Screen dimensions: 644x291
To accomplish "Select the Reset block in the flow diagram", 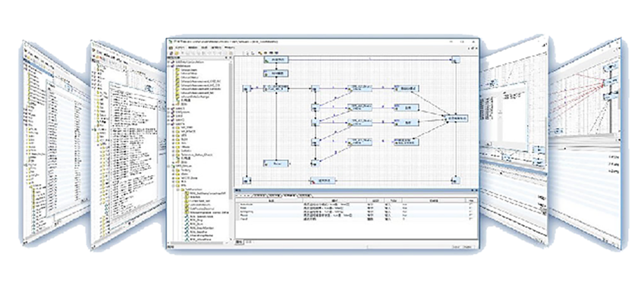I will (276, 163).
